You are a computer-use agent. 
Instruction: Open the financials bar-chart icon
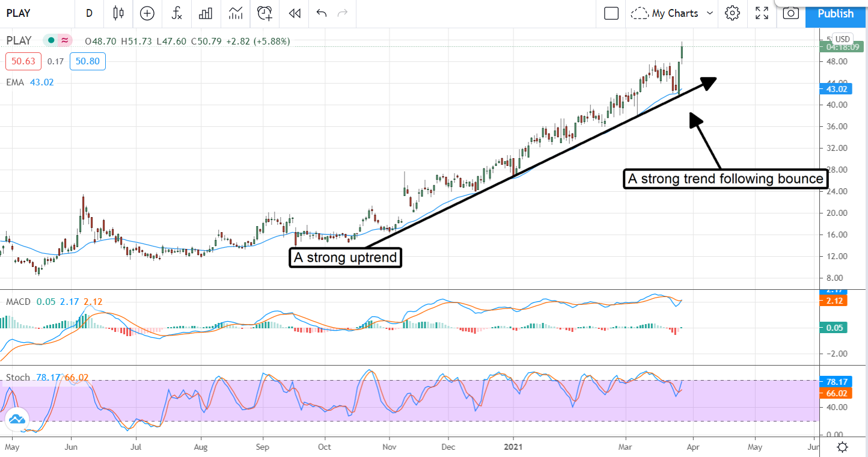click(x=206, y=13)
